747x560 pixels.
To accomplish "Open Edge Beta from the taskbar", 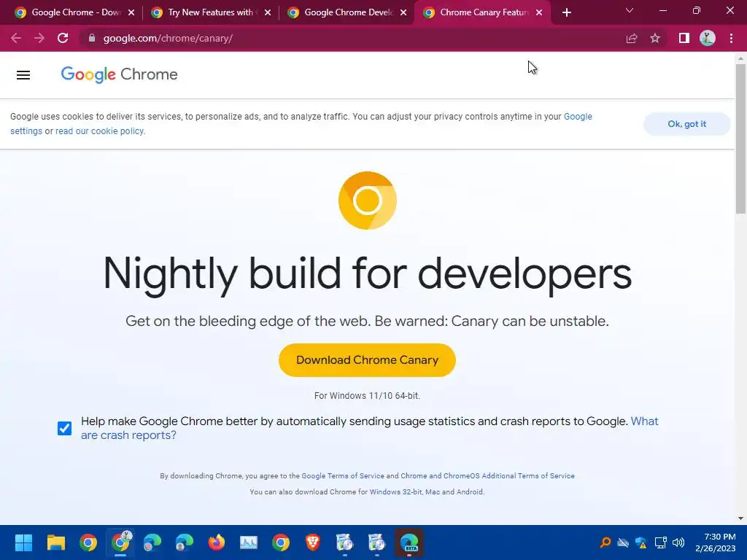I will pos(409,542).
